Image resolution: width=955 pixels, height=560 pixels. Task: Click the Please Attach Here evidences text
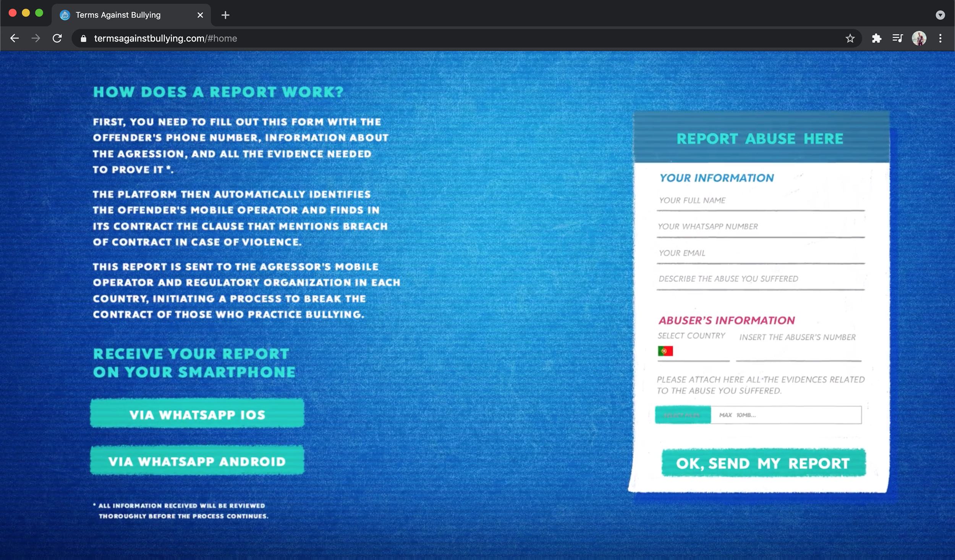tap(761, 385)
